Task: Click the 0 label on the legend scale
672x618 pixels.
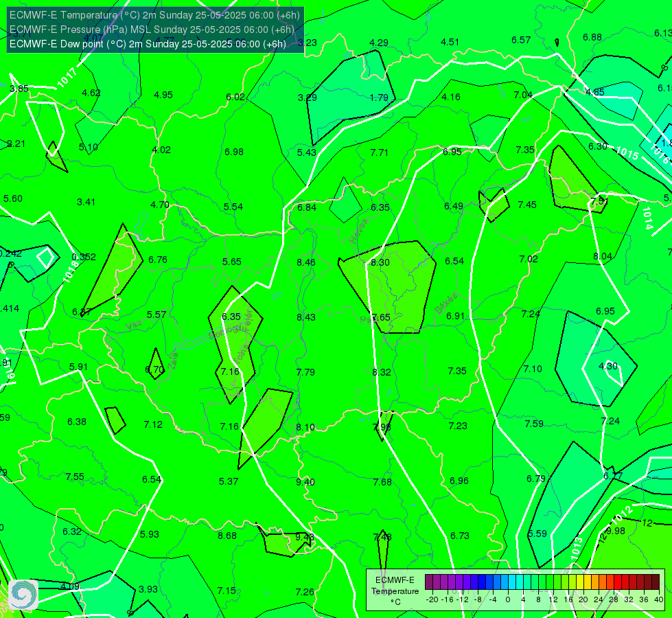Action: (x=508, y=599)
